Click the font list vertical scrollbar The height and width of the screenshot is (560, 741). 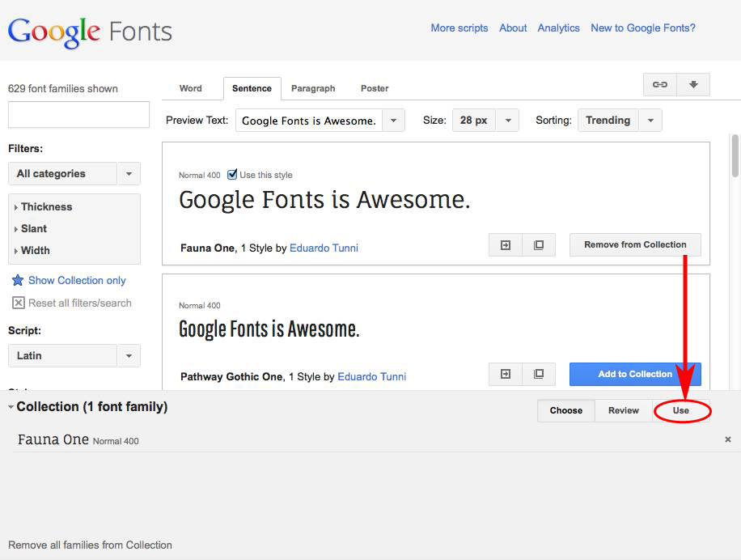[x=735, y=156]
